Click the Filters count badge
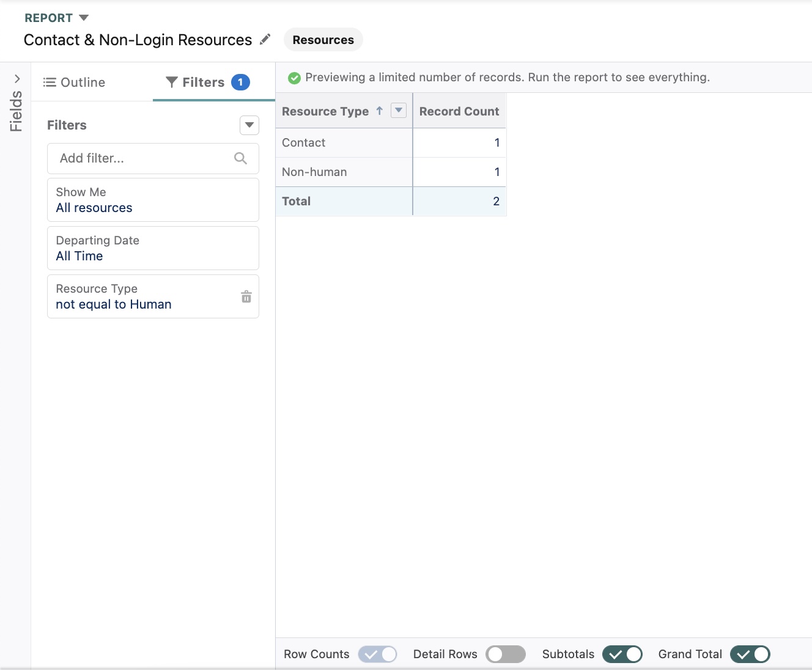The width and height of the screenshot is (812, 671). pyautogui.click(x=240, y=82)
